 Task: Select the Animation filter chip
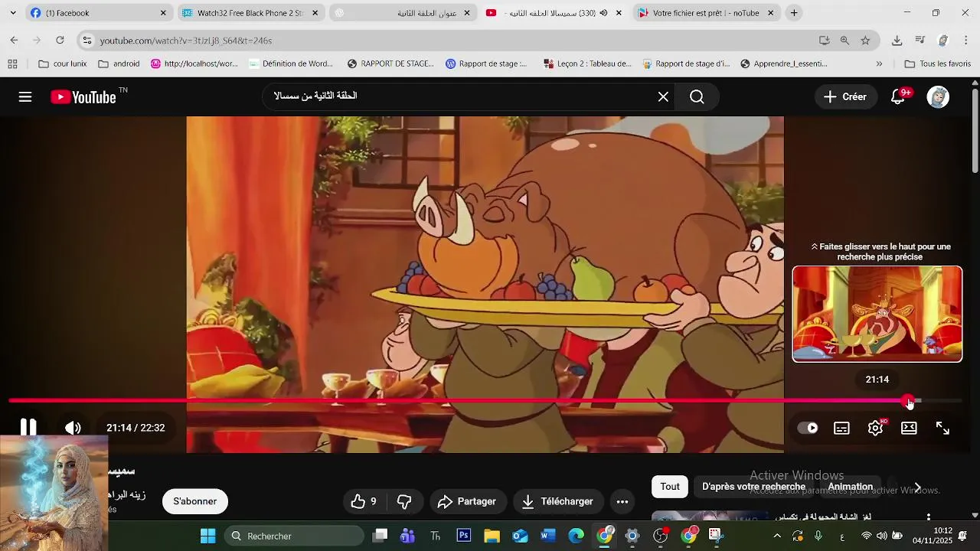pos(850,487)
